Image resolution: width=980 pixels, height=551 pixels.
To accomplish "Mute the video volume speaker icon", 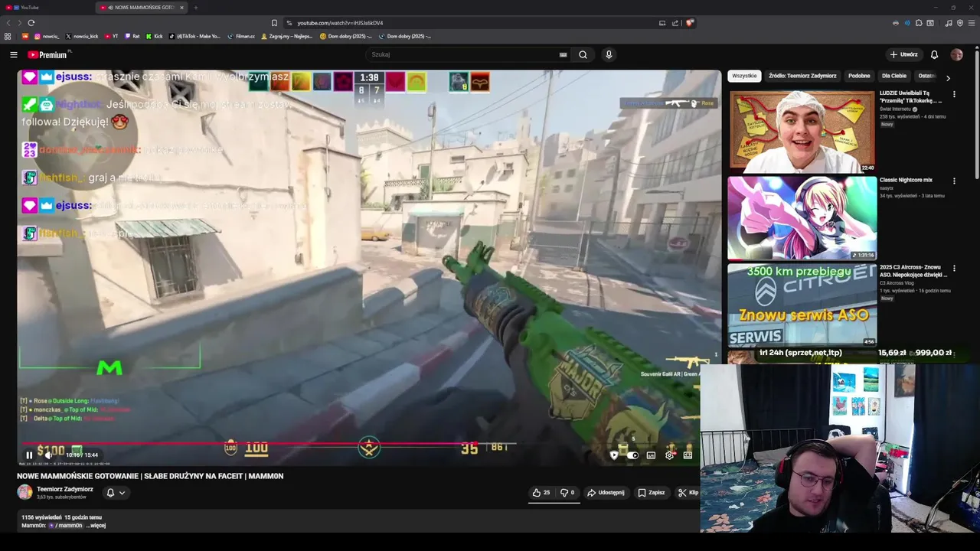I will (x=49, y=455).
